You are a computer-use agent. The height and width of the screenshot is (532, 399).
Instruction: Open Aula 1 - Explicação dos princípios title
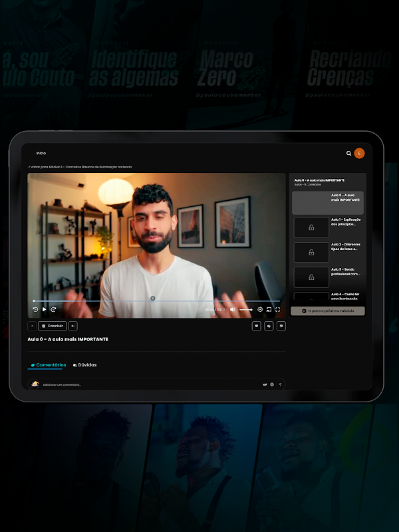[346, 222]
